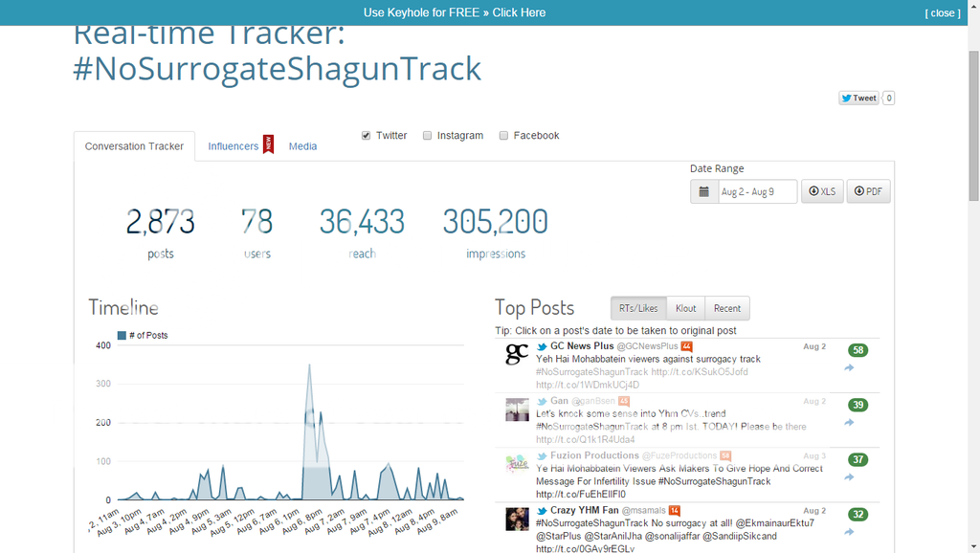Open the Aug 2 - Aug 9 date range picker
Viewport: 980px width, 553px height.
pyautogui.click(x=757, y=191)
